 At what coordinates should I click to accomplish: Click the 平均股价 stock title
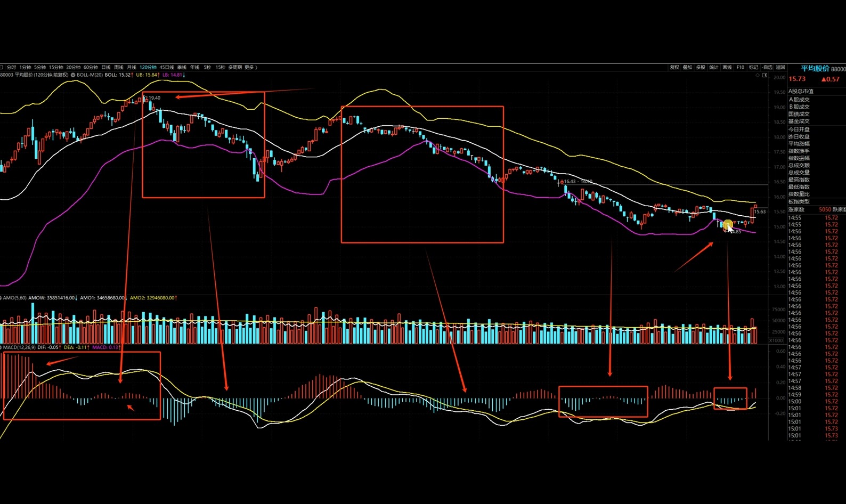coord(815,69)
